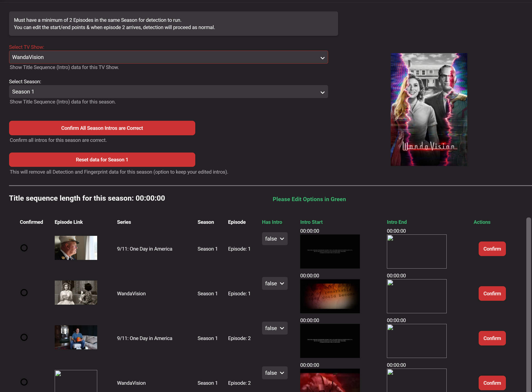This screenshot has height=392, width=532.
Task: Open episode thumbnail for 9/11 Episode 2
Action: pyautogui.click(x=76, y=337)
